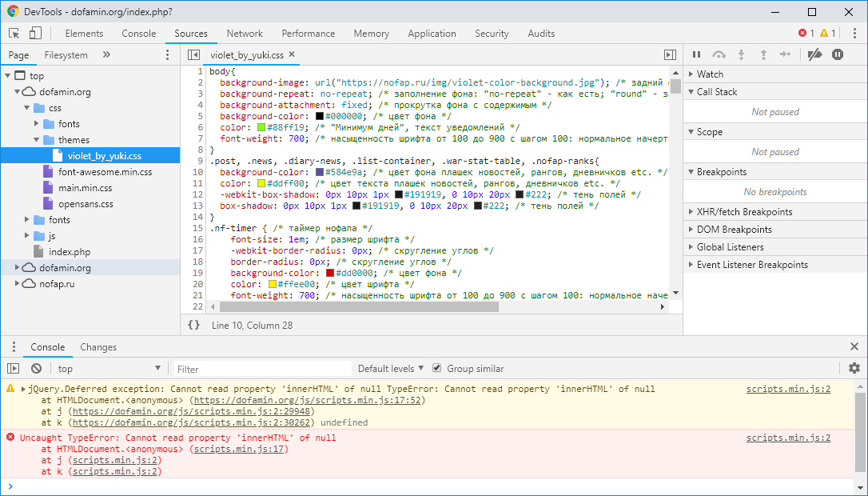
Task: Toggle Group similar checkbox
Action: [436, 369]
